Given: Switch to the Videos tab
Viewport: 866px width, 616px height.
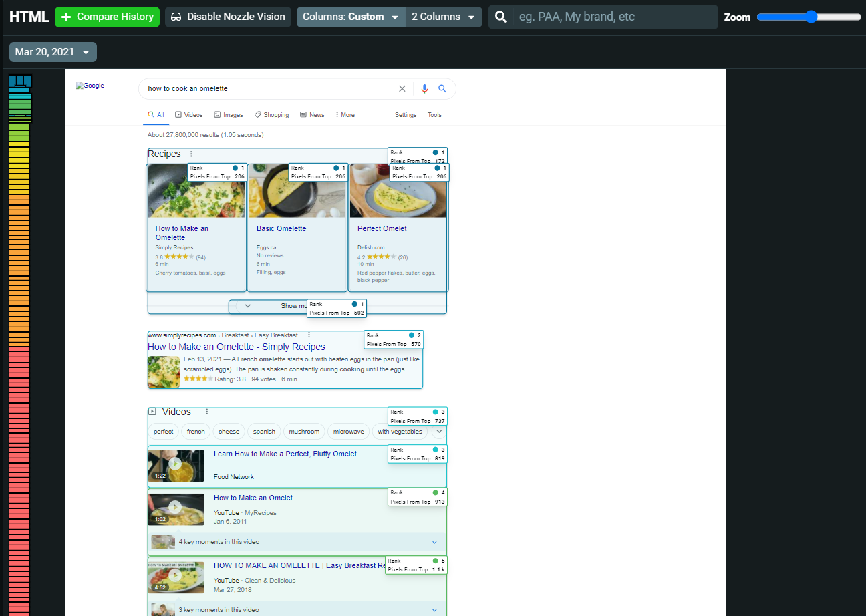Looking at the screenshot, I should tap(189, 115).
